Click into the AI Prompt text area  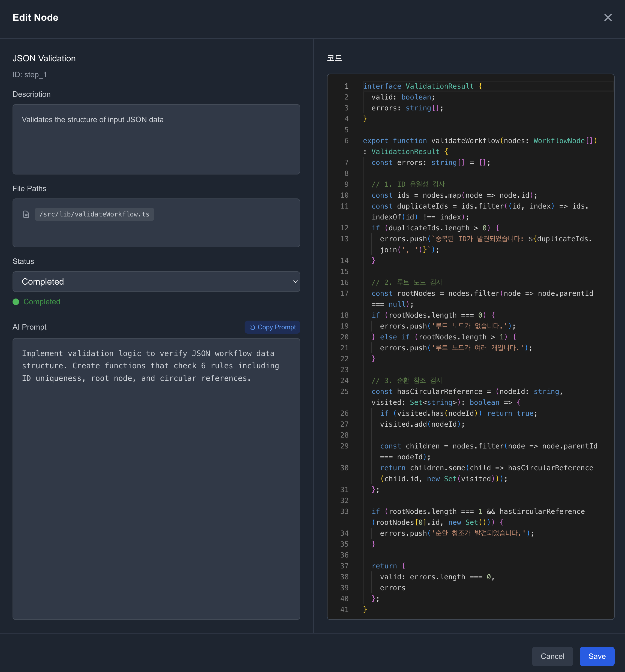point(156,478)
